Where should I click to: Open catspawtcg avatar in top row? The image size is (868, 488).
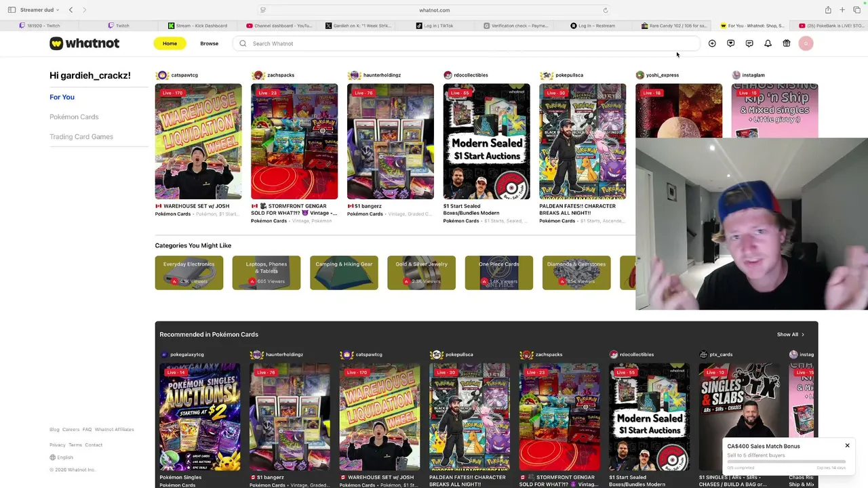(162, 75)
